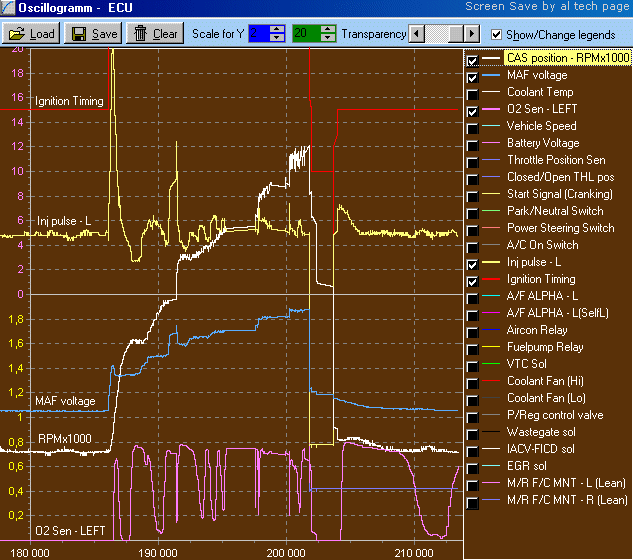Click the Load button with folder icon
633x560 pixels.
coord(32,33)
